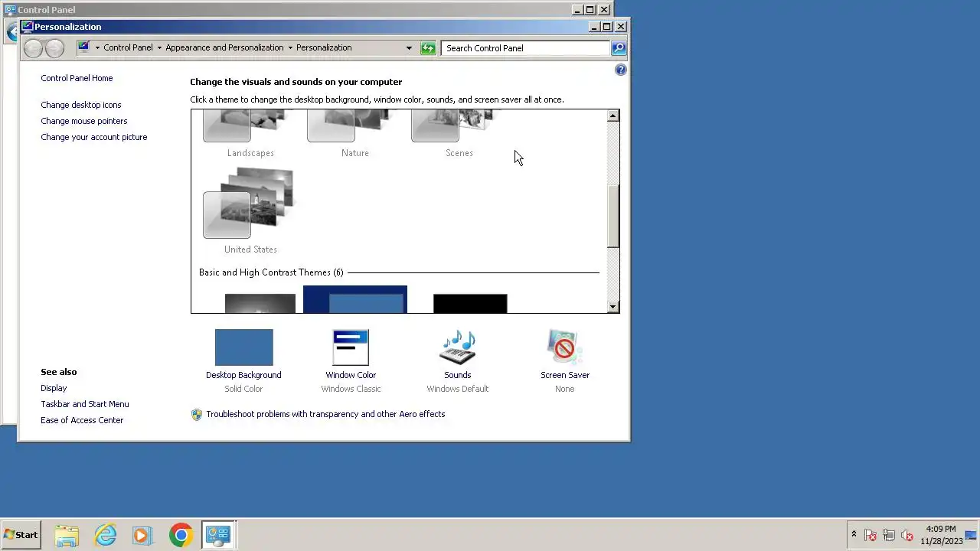
Task: Refresh the Personalization address bar
Action: (428, 48)
